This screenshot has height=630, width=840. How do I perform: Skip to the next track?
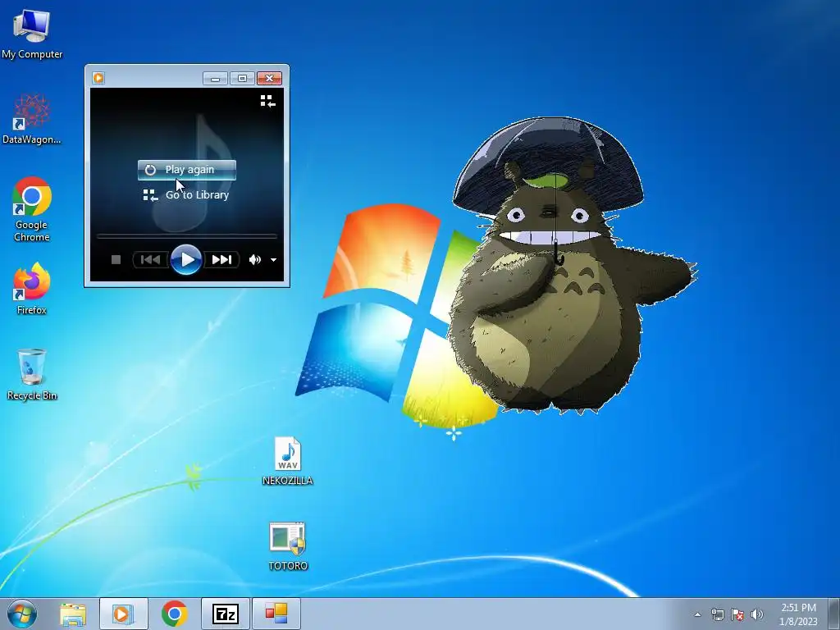pos(221,260)
